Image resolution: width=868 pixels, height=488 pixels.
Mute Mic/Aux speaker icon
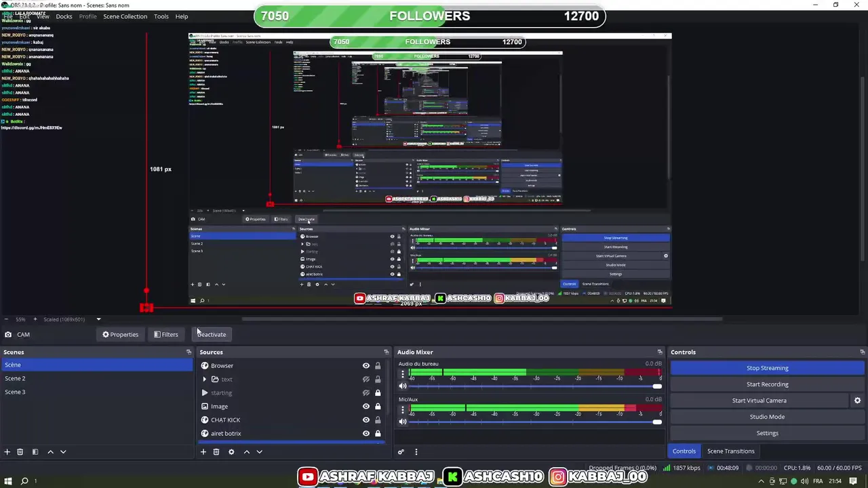coord(403,422)
